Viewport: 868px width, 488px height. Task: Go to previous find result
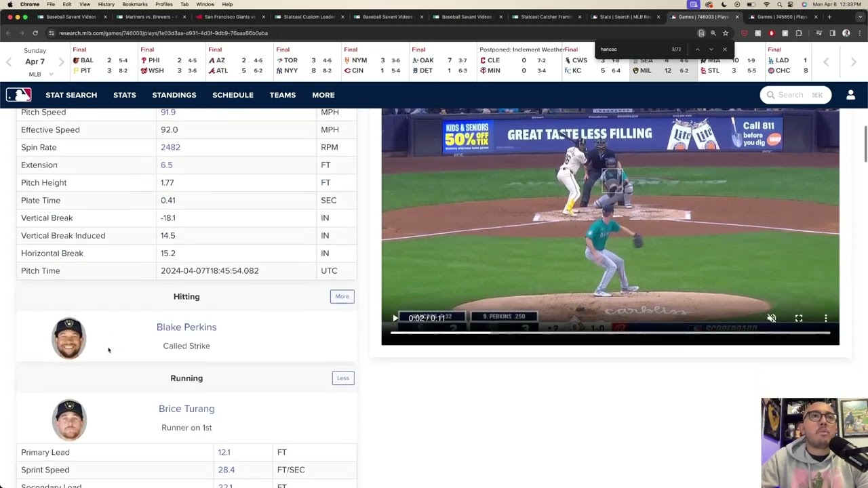click(x=697, y=49)
